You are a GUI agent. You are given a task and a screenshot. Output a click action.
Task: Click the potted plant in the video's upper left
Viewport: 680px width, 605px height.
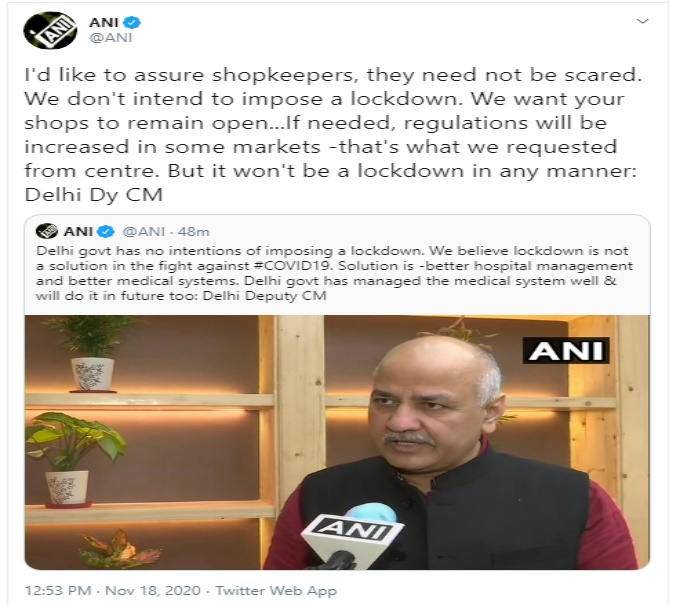(x=91, y=353)
